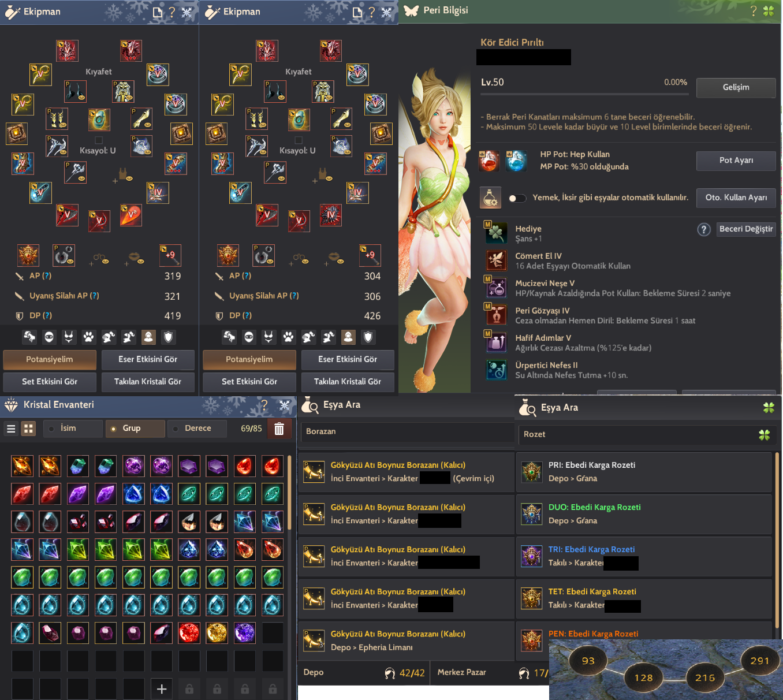Click the Peri Gözyaşı IV skill icon

pos(496,315)
